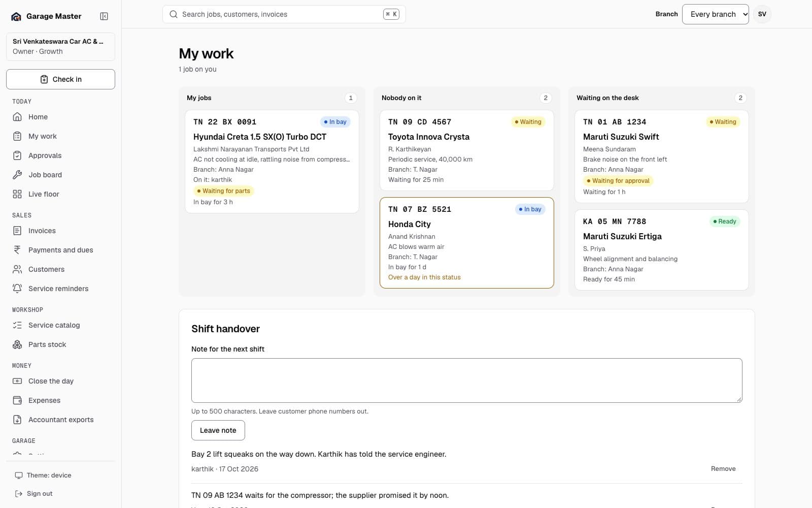Click the Service reminders bell icon
Screen dimensions: 812x508
17,289
